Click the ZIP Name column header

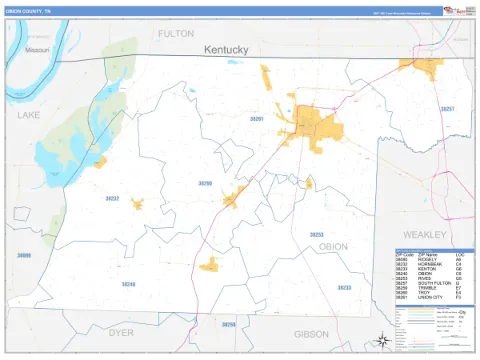tap(427, 255)
